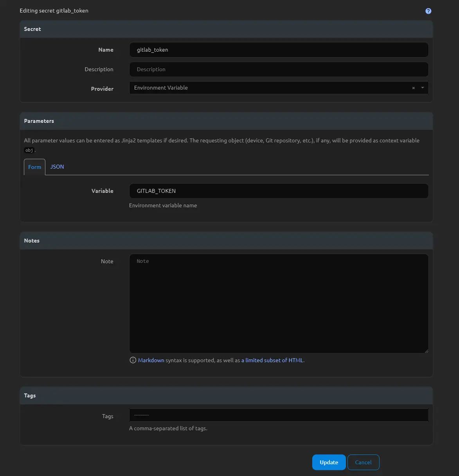Click the Cancel button
Screen dimensions: 459x476
click(x=363, y=462)
